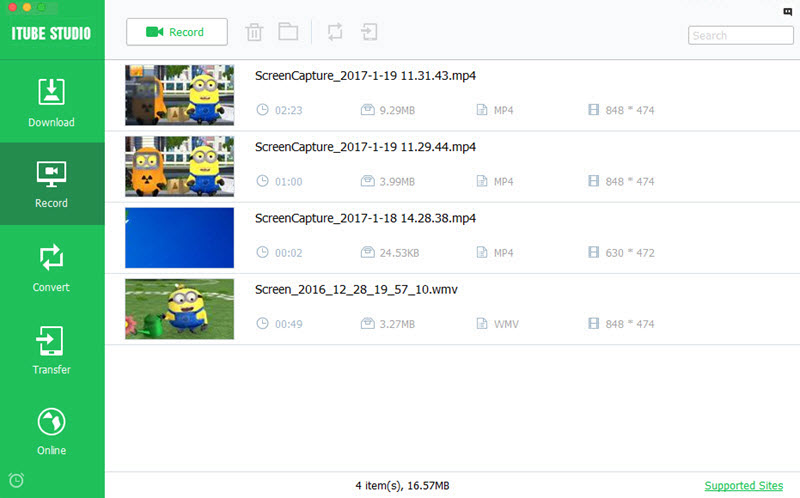Click the 3.99MB file size
Image resolution: width=800 pixels, height=498 pixels.
tap(397, 182)
